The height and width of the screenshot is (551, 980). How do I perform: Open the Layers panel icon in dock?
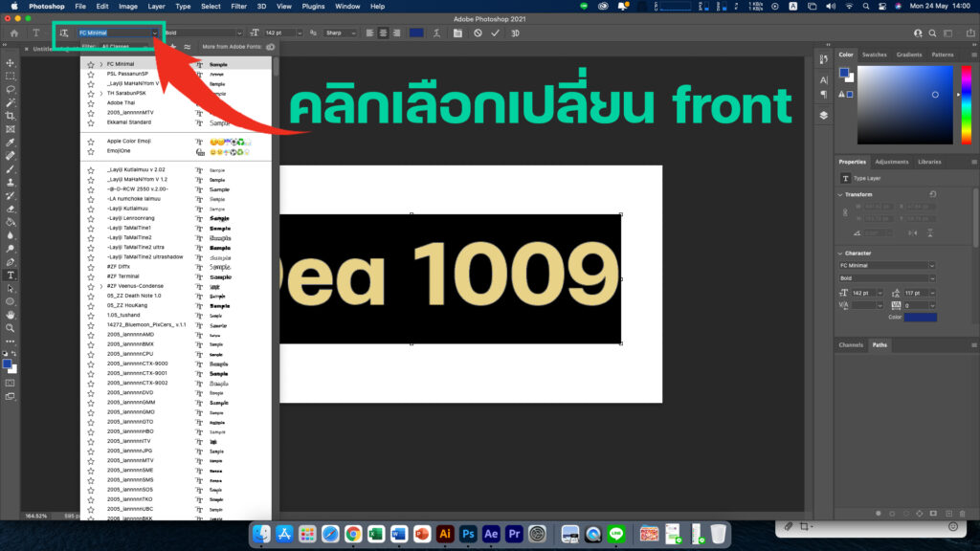click(x=824, y=115)
